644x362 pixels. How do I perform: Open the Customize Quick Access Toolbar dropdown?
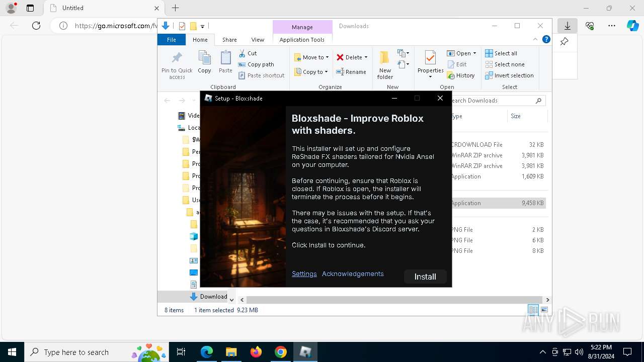[x=202, y=26]
